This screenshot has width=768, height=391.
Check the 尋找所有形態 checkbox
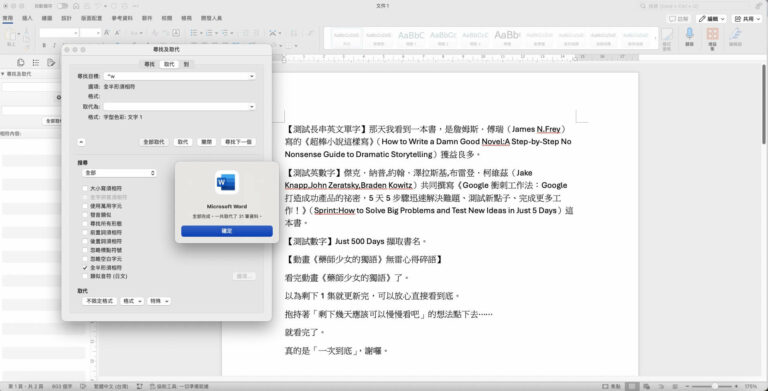point(86,223)
